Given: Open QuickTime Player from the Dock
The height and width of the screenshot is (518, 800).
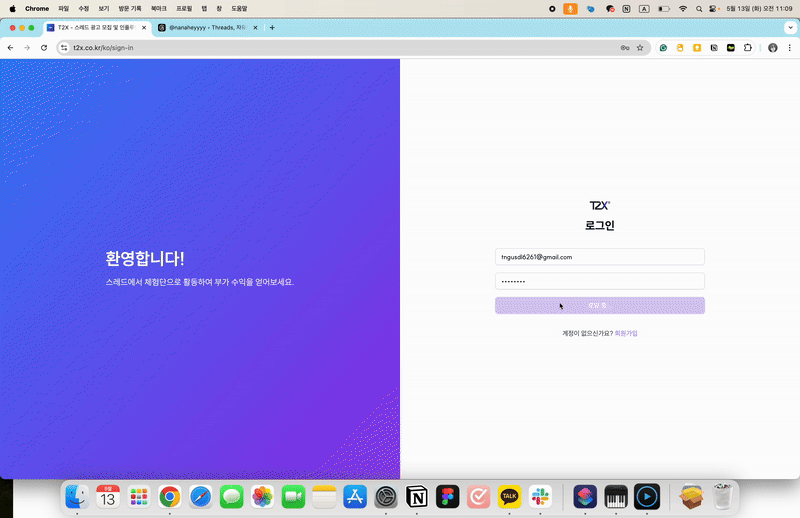Looking at the screenshot, I should pos(647,497).
